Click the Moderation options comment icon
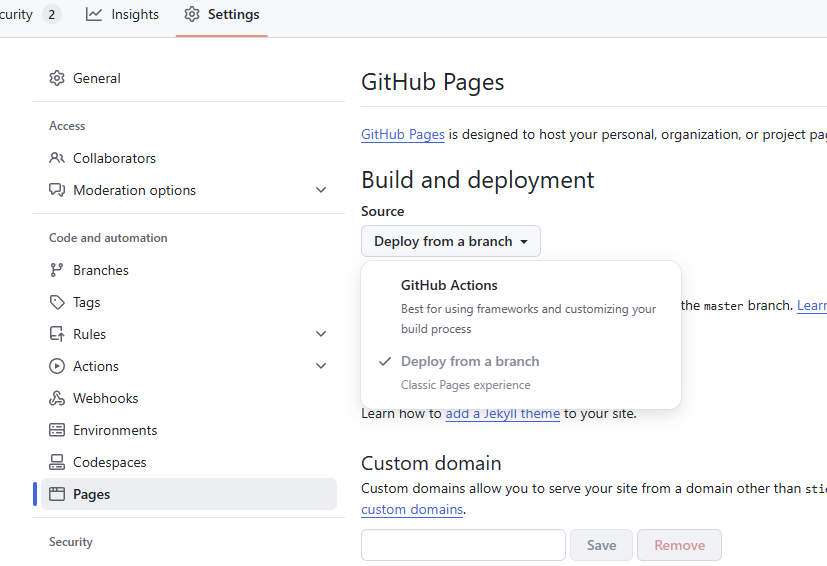Viewport: 827px width, 566px height. coord(57,190)
